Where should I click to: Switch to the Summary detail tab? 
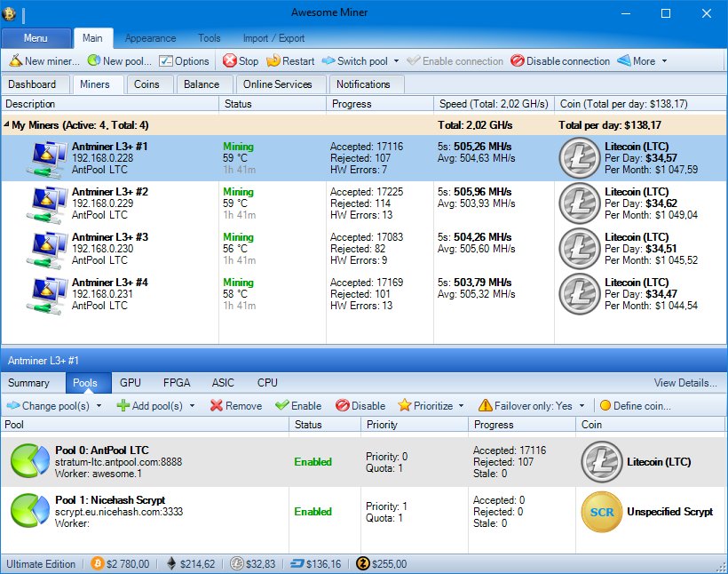[28, 382]
